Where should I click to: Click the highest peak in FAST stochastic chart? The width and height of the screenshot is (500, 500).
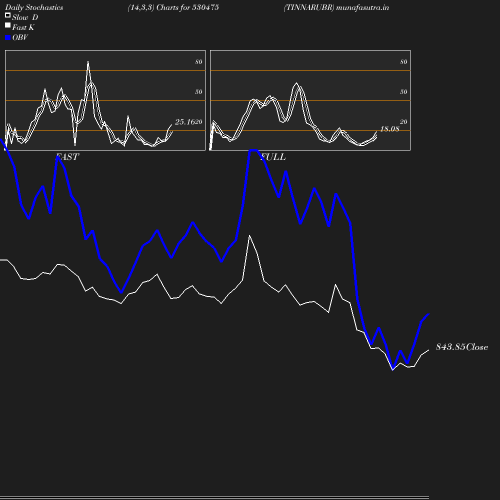pos(88,62)
